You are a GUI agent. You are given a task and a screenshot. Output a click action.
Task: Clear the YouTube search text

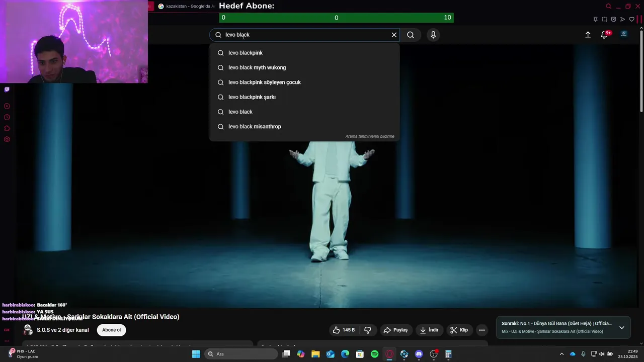[394, 35]
